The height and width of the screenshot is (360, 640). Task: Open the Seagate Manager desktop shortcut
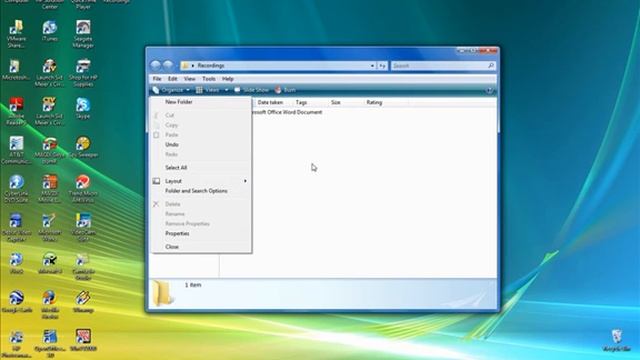[83, 34]
